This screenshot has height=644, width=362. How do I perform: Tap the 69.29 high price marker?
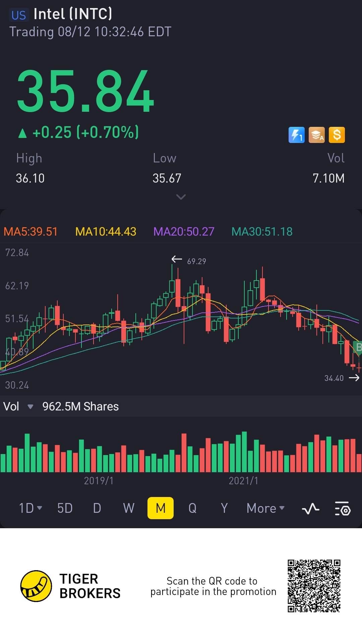pyautogui.click(x=196, y=261)
